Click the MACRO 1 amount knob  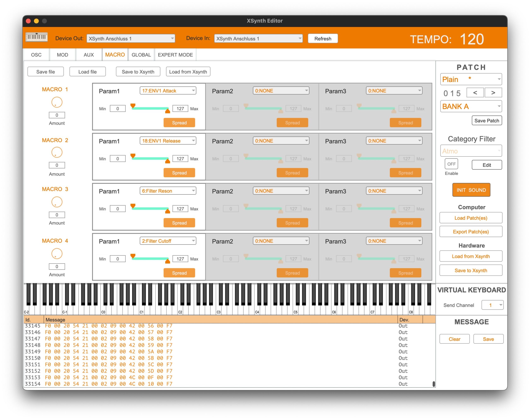tap(57, 102)
